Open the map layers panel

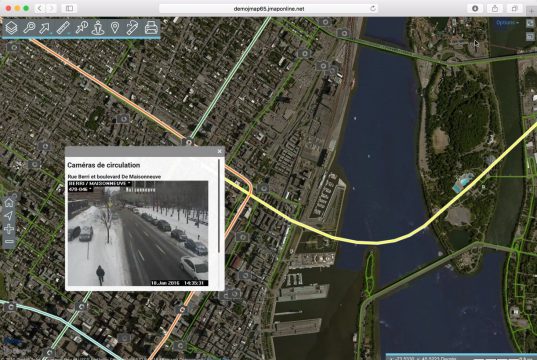(x=11, y=27)
